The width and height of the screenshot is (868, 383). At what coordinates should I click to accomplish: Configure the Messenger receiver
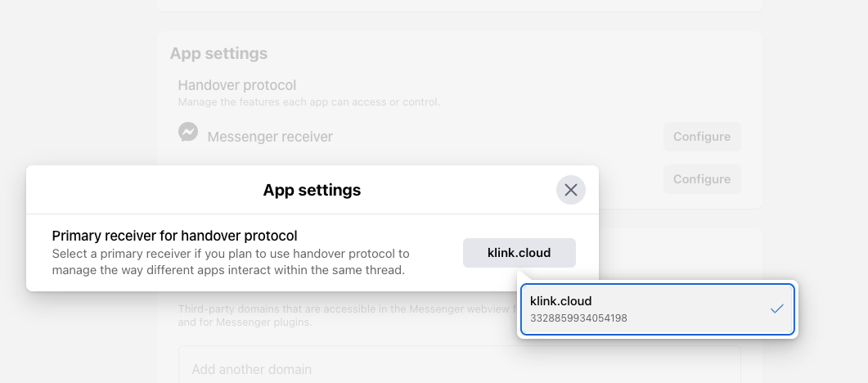[x=701, y=137]
